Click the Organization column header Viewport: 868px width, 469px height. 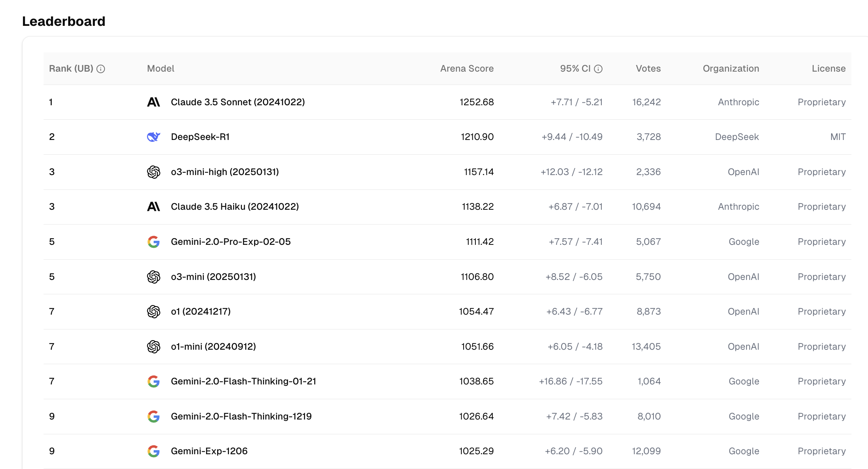click(731, 69)
